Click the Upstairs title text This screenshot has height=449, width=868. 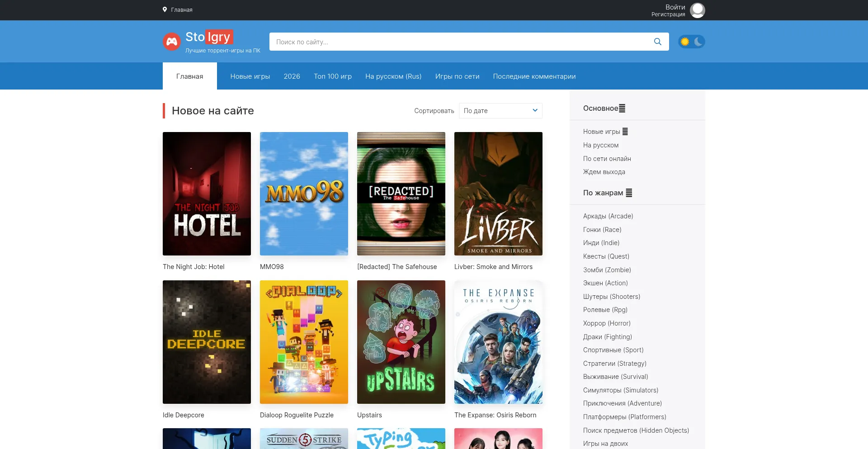[369, 415]
